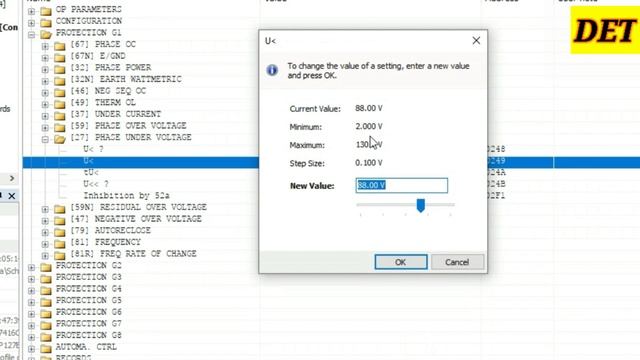640x360 pixels.
Task: Click the [67N] E/GND folder icon
Action: (x=60, y=58)
